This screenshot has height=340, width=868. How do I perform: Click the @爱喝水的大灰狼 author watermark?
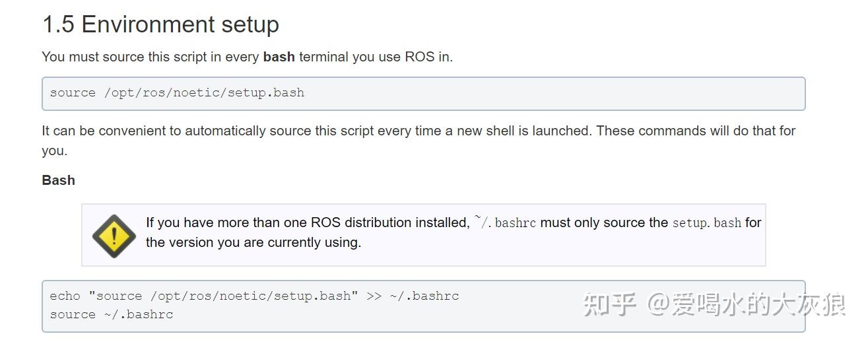(746, 305)
